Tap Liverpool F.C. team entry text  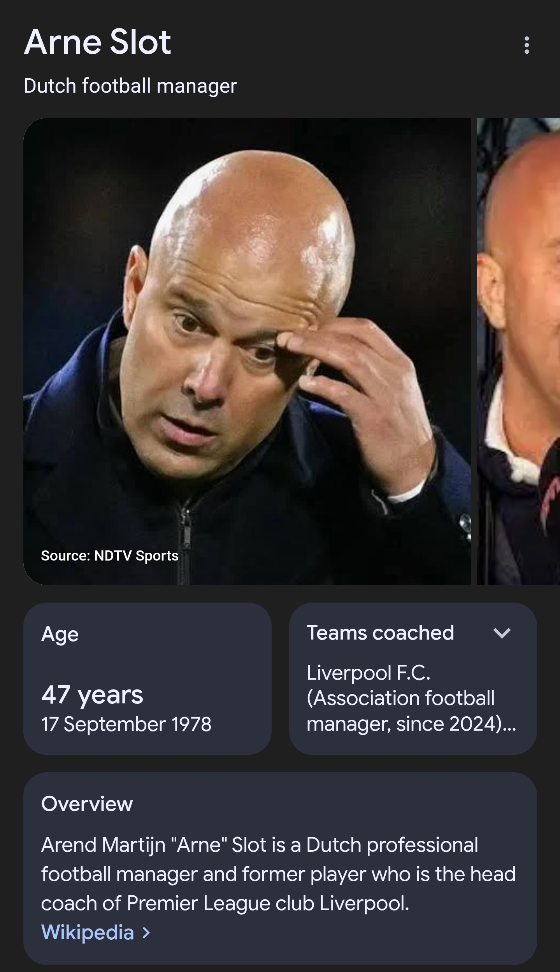[x=368, y=673]
